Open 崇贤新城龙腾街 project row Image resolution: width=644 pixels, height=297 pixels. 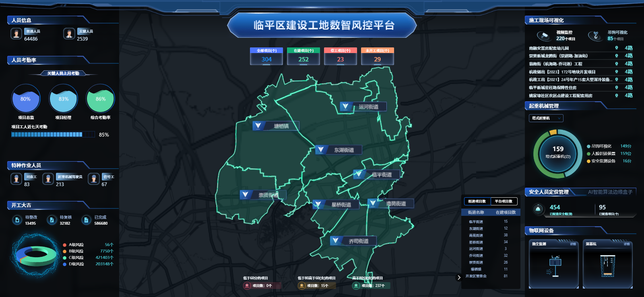tap(580, 56)
